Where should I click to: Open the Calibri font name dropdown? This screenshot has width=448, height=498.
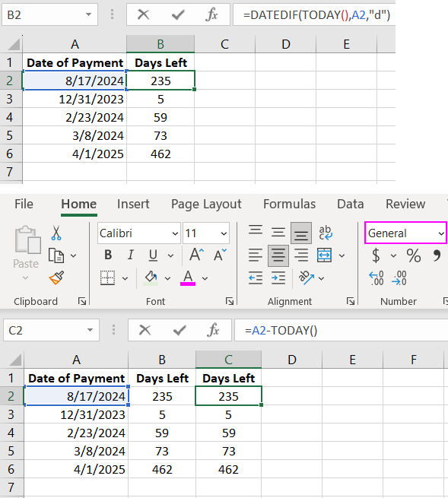coord(175,233)
